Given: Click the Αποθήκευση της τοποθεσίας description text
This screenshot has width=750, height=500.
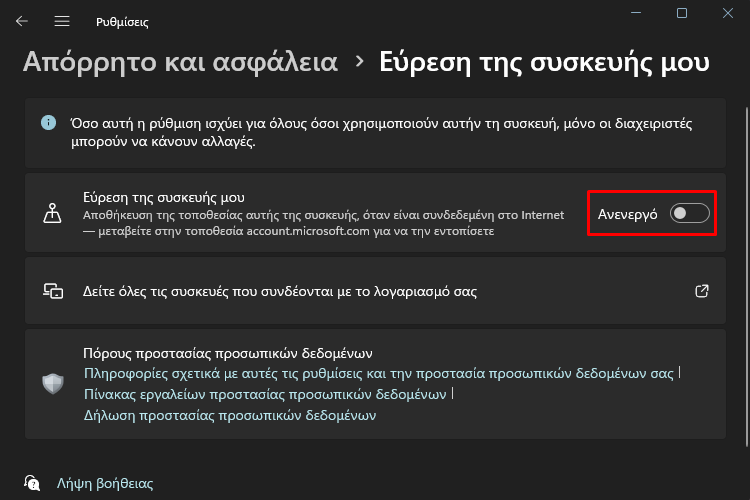Looking at the screenshot, I should point(323,223).
